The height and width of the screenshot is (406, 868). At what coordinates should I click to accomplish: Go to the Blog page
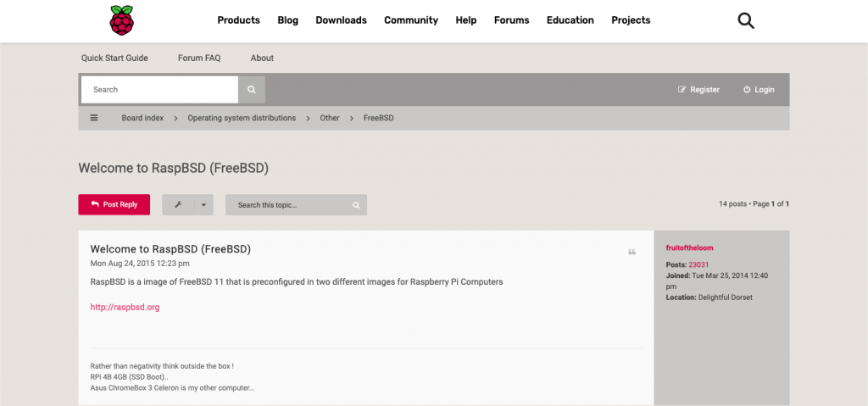[288, 20]
